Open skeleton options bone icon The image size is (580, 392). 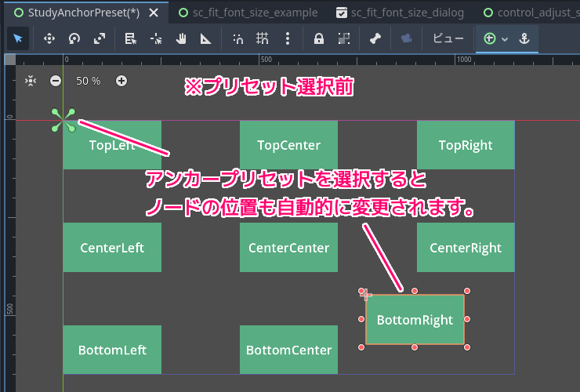pos(375,38)
